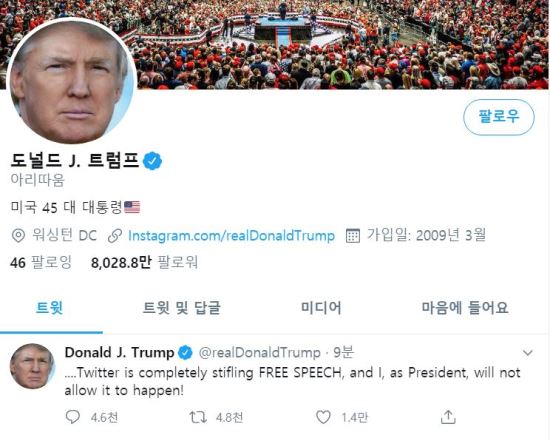Viewport: 550px width, 440px height.
Task: Switch to the 트윗 및 답글 tab
Action: click(182, 308)
